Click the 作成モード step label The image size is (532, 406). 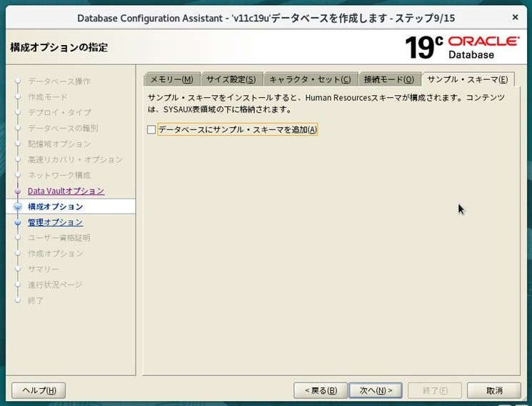(x=48, y=96)
